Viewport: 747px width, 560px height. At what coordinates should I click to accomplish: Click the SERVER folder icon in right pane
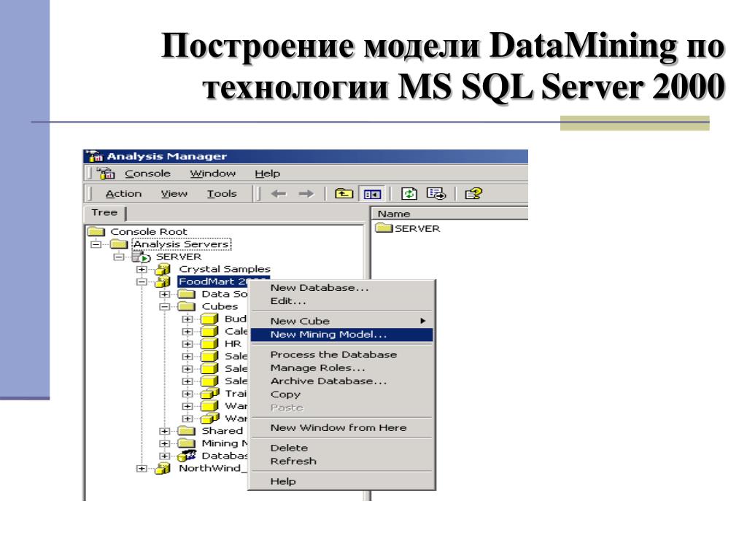(384, 227)
